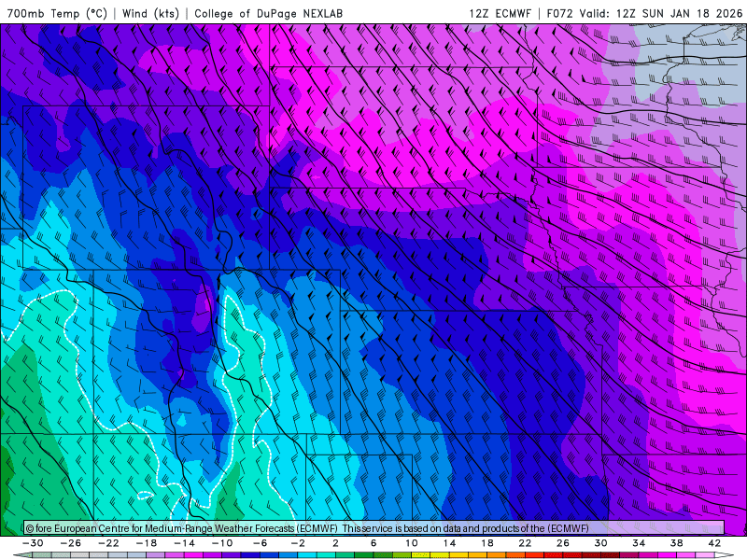747x560 pixels.
Task: Click the positive 18 colorbar label
Action: [x=486, y=543]
